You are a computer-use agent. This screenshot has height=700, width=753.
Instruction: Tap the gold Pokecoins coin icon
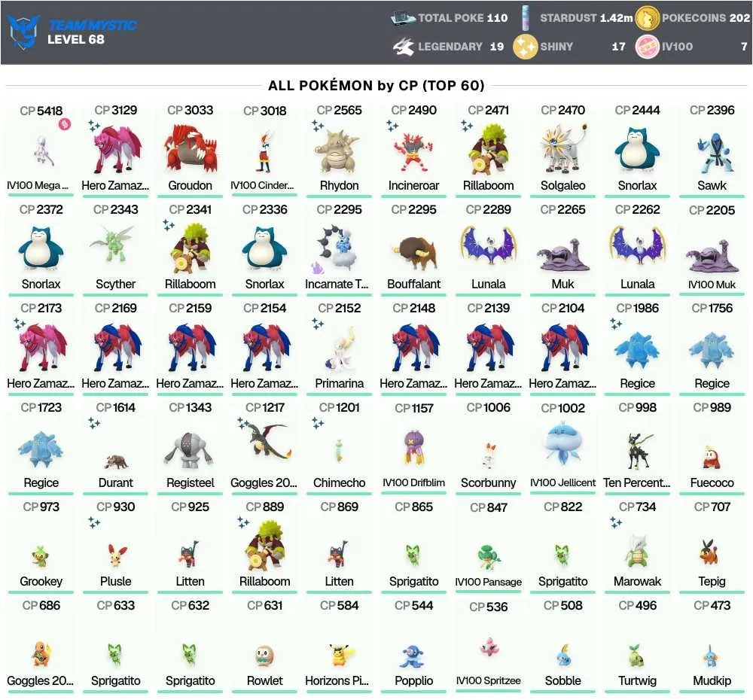[647, 18]
